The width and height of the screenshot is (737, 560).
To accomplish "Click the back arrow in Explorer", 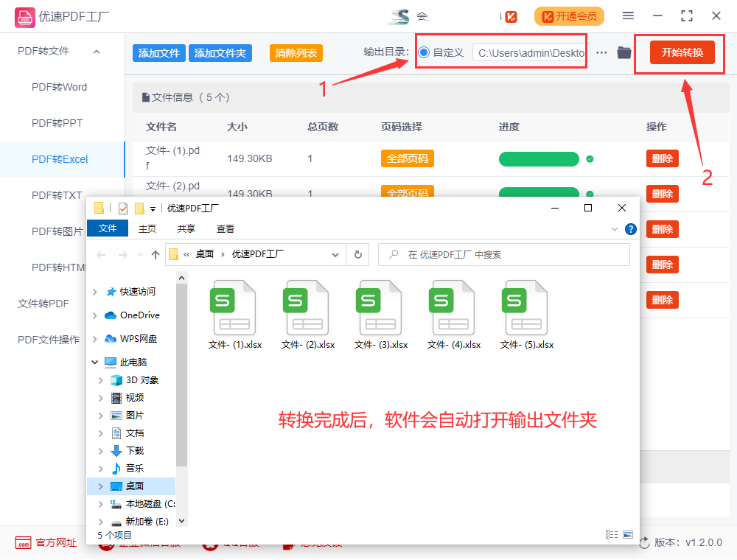I will tap(101, 254).
